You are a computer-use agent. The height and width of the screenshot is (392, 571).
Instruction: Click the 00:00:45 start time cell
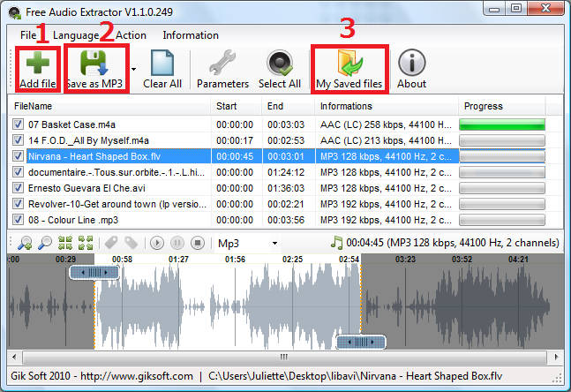[x=235, y=156]
